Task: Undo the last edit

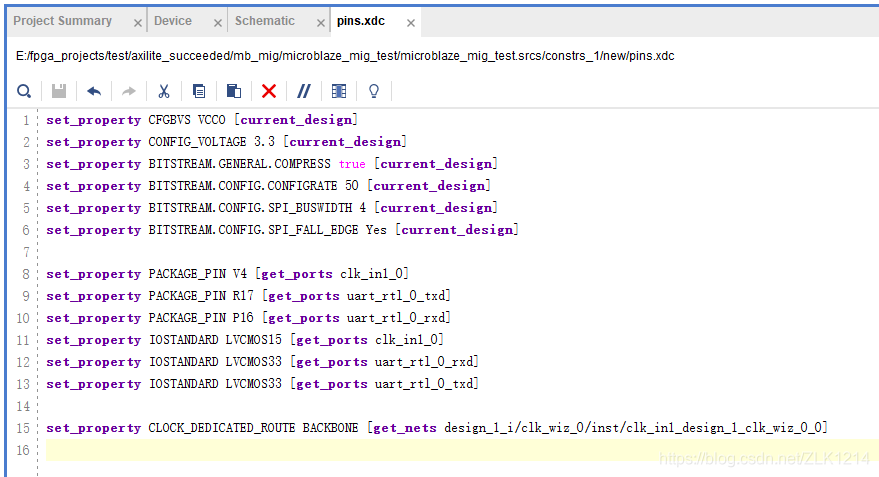Action: [x=94, y=91]
